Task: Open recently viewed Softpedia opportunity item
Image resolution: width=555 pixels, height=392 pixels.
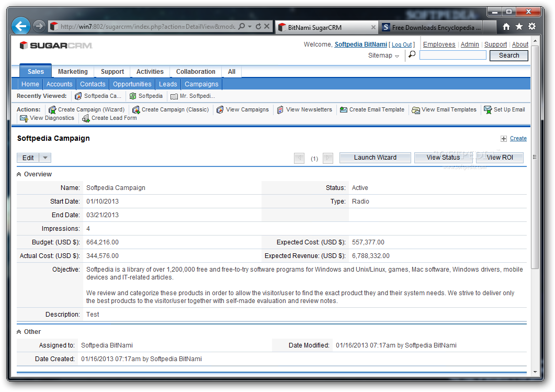Action: pyautogui.click(x=146, y=96)
